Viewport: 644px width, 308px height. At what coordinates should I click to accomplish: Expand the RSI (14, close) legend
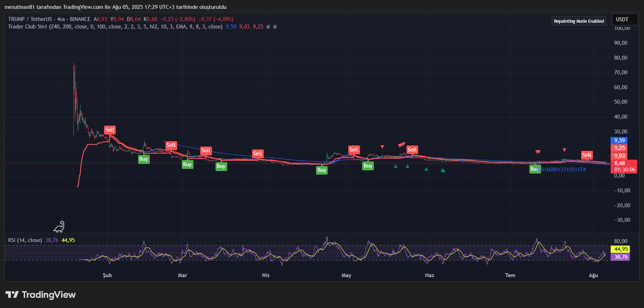(x=25, y=240)
